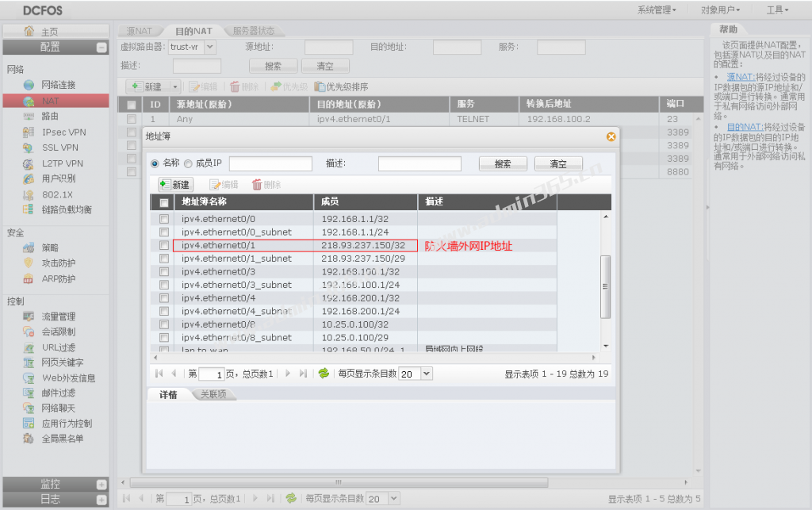Screen dimensions: 812x510
Task: Open L2TP VPN icon
Action: pyautogui.click(x=29, y=163)
